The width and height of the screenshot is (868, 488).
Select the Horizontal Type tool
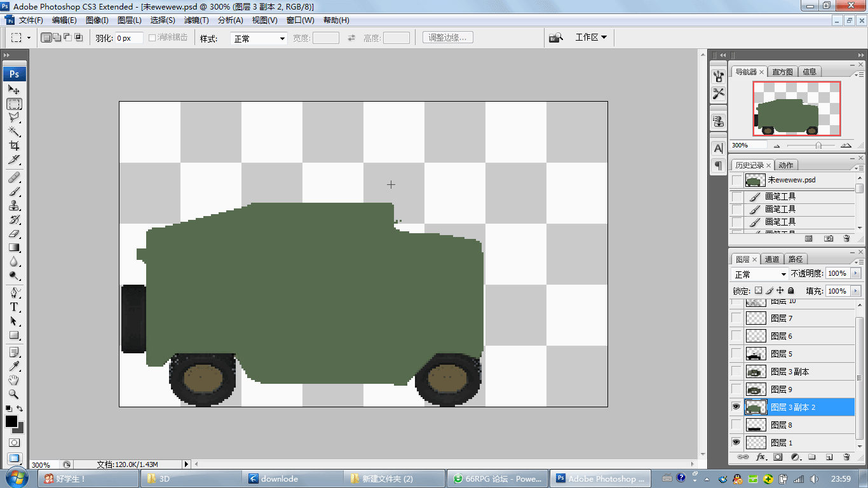click(14, 307)
